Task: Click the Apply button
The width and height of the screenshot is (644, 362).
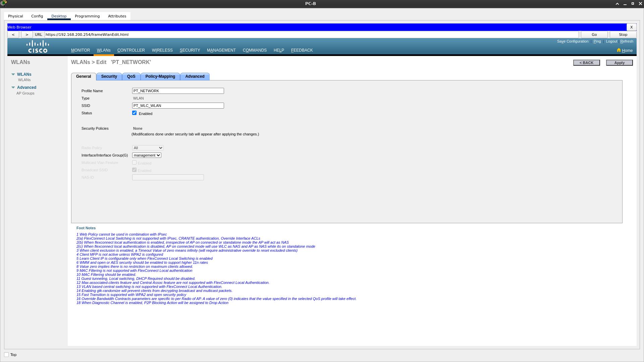Action: tap(619, 63)
